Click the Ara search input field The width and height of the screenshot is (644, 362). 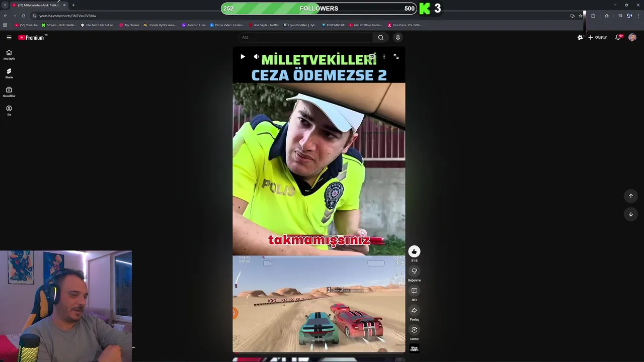click(x=306, y=37)
